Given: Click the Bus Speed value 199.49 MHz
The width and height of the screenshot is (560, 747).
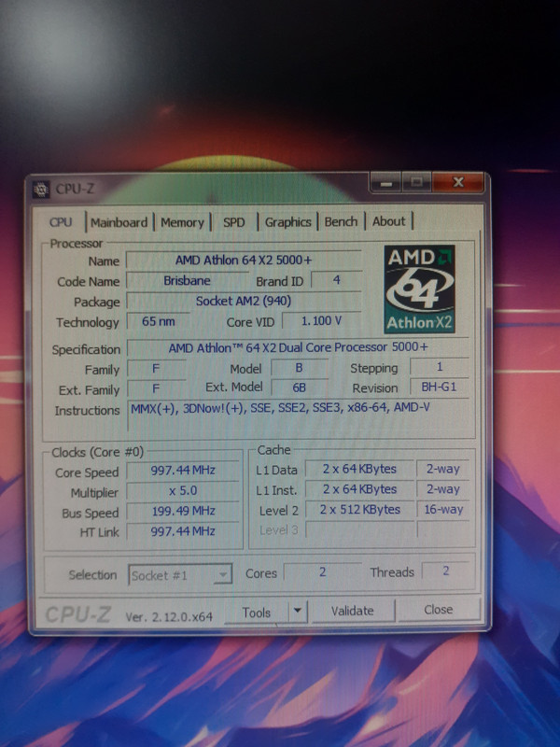Looking at the screenshot, I should [183, 511].
